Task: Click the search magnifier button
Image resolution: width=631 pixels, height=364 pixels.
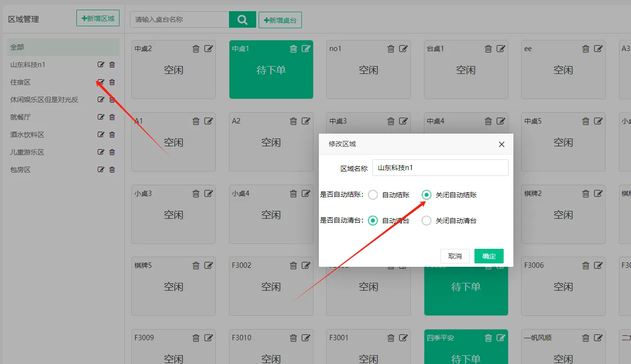Action: [x=242, y=20]
